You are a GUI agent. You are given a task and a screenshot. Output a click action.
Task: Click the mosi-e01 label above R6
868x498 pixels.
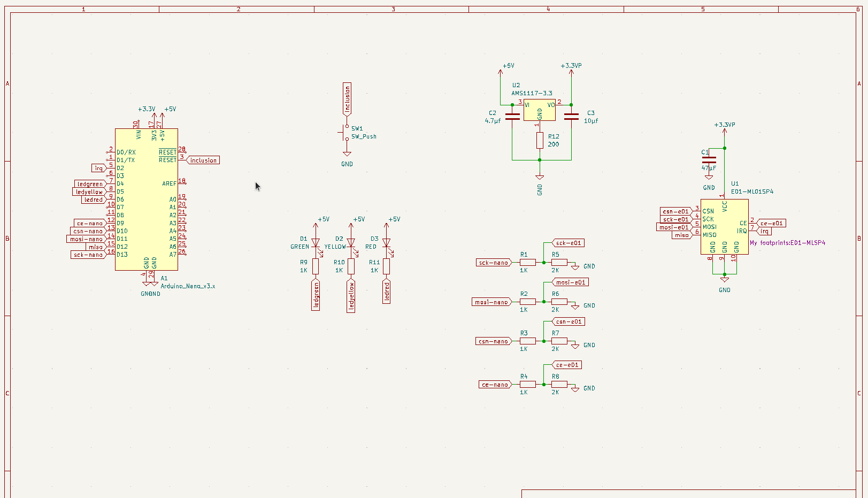tap(571, 282)
